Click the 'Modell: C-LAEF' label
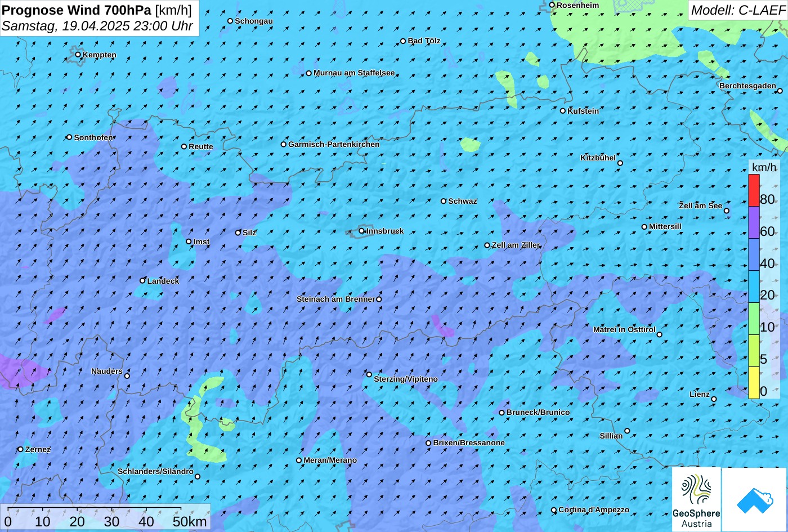Viewport: 788px width, 532px height. pos(737,10)
